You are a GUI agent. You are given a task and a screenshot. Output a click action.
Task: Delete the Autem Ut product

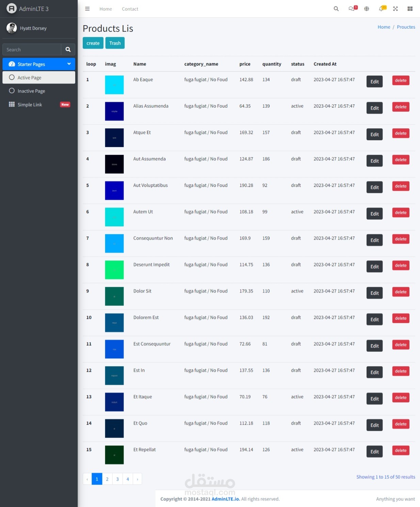pyautogui.click(x=401, y=212)
